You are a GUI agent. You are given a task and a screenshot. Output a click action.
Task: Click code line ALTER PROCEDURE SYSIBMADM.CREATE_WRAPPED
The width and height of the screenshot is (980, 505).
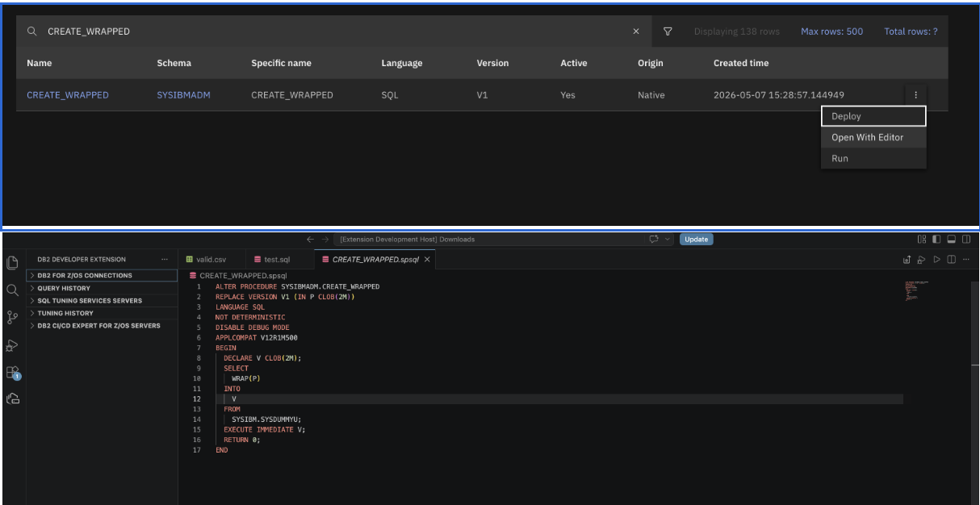click(297, 286)
